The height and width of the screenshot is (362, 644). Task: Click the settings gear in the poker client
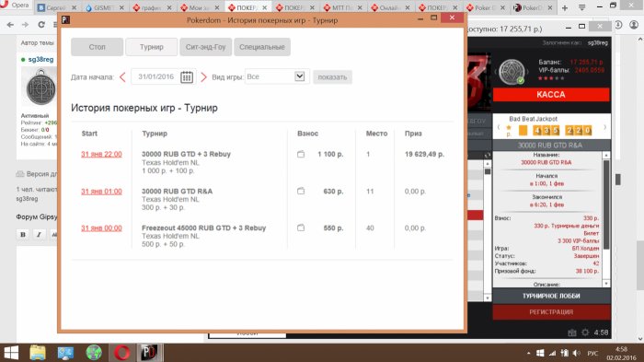[585, 333]
